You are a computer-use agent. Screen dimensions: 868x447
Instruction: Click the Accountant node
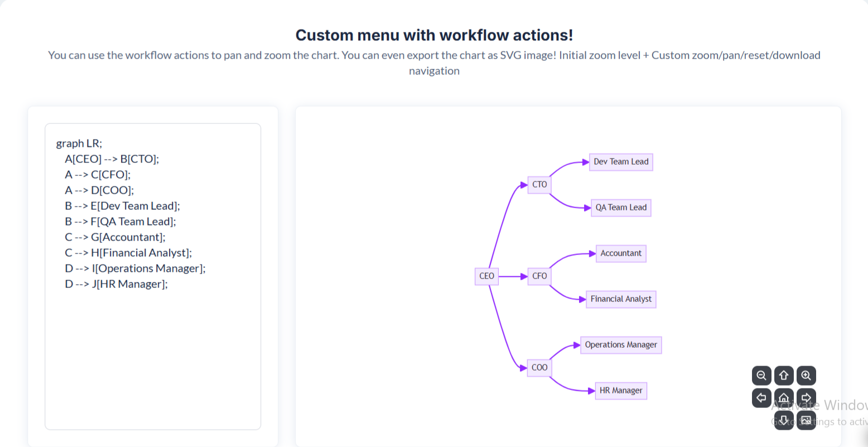(x=621, y=253)
